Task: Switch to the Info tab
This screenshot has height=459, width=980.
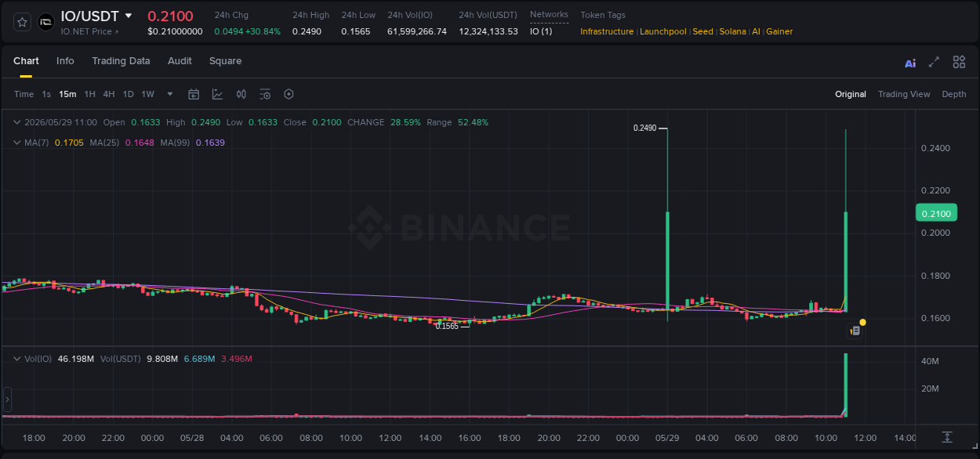Action: [x=65, y=61]
